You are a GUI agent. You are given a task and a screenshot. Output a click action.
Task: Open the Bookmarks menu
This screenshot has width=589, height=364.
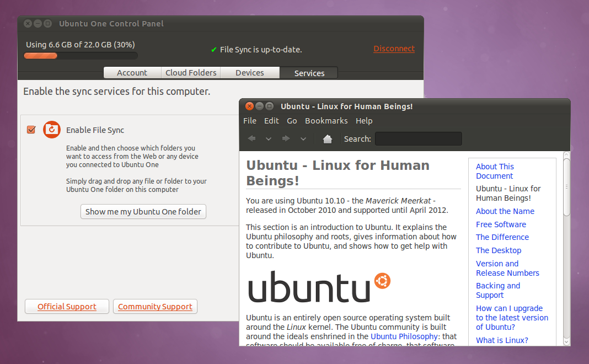pyautogui.click(x=326, y=121)
